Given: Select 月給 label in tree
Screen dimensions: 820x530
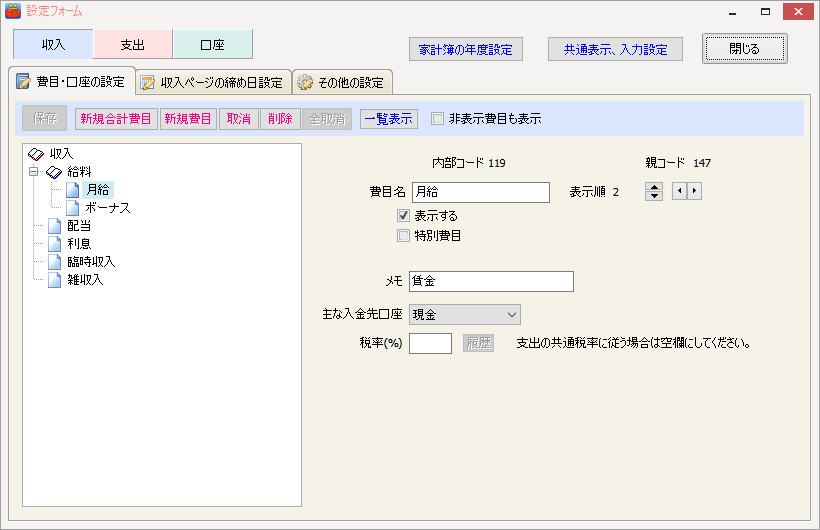Looking at the screenshot, I should 98,189.
